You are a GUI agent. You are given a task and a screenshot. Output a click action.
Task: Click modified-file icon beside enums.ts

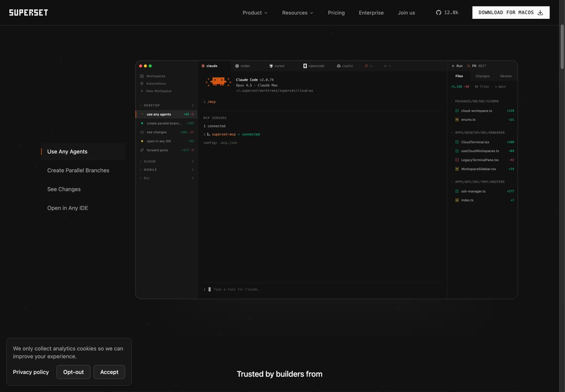click(x=457, y=120)
